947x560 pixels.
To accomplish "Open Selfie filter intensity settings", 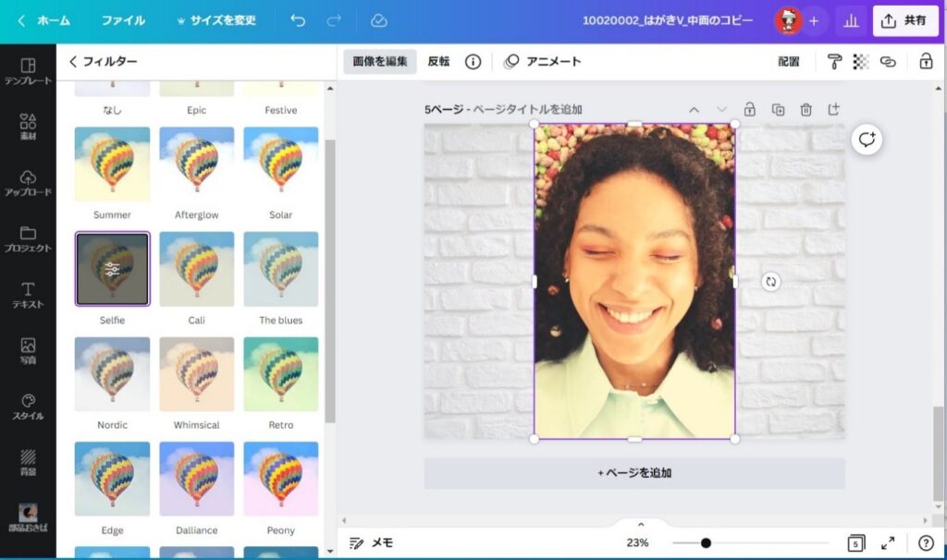I will pyautogui.click(x=112, y=269).
